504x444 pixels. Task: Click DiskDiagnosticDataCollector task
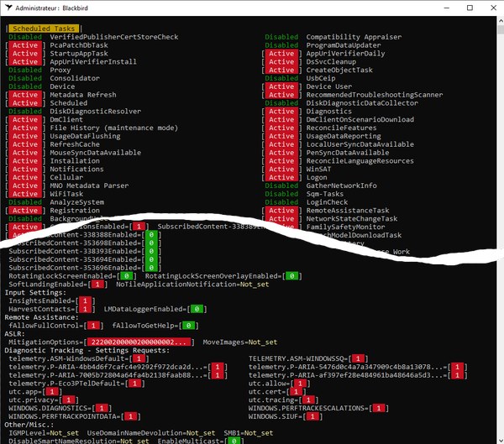point(362,103)
